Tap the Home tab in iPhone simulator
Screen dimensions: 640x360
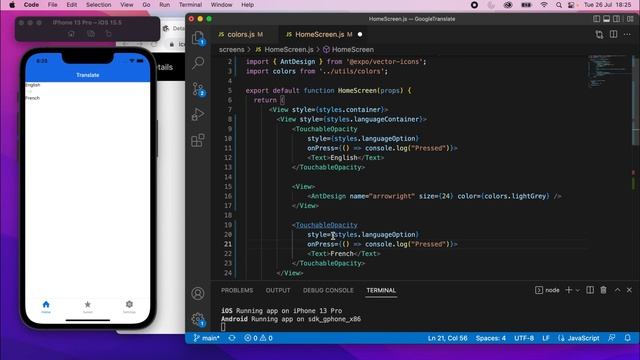(46, 307)
